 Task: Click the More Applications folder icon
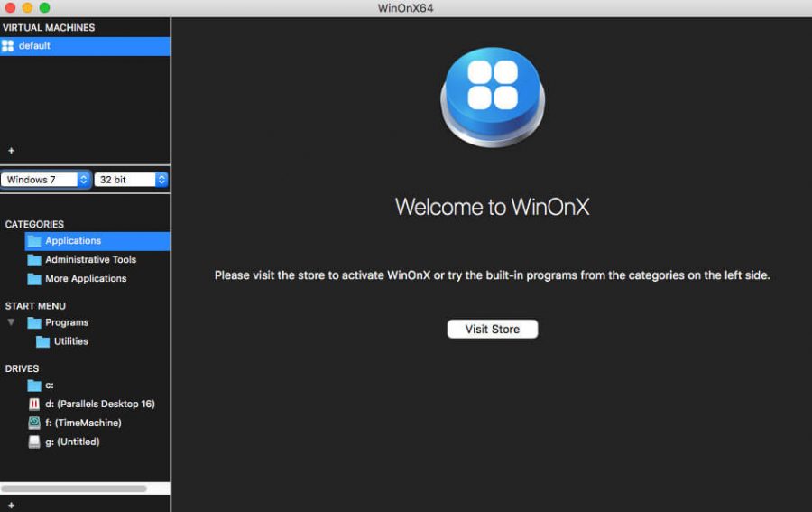(34, 279)
